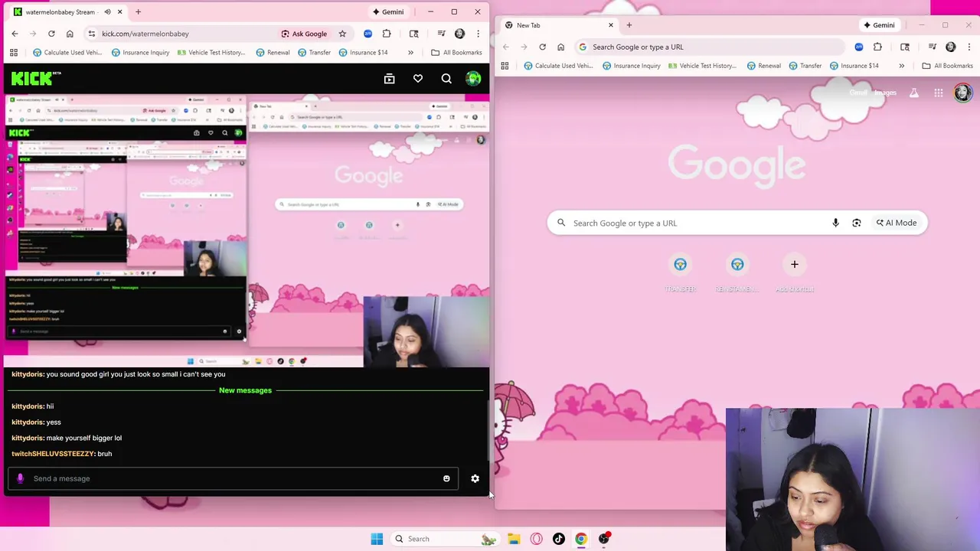Open Renewal bookmark in Kick window

pos(273,53)
